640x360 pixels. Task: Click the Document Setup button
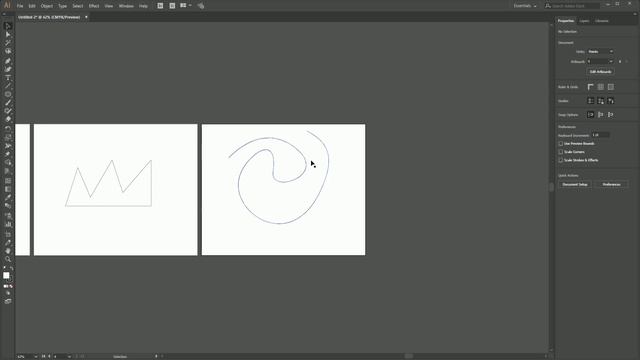pyautogui.click(x=575, y=184)
